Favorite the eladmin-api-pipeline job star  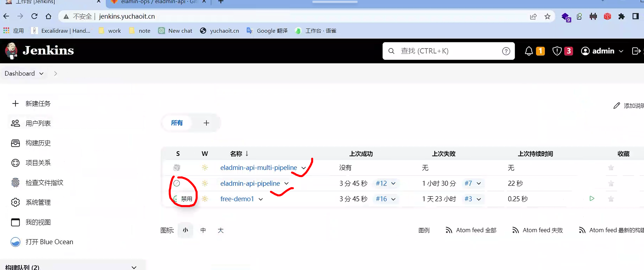pos(611,183)
